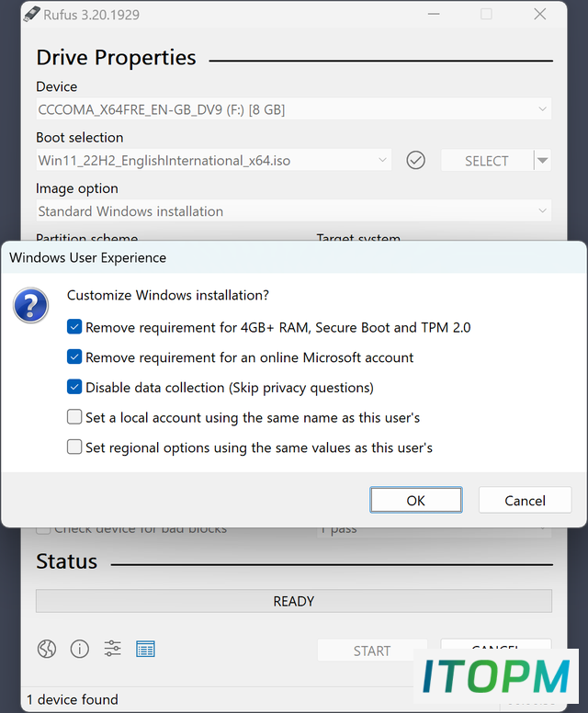Open the About info icon
Image resolution: width=588 pixels, height=713 pixels.
pos(80,649)
